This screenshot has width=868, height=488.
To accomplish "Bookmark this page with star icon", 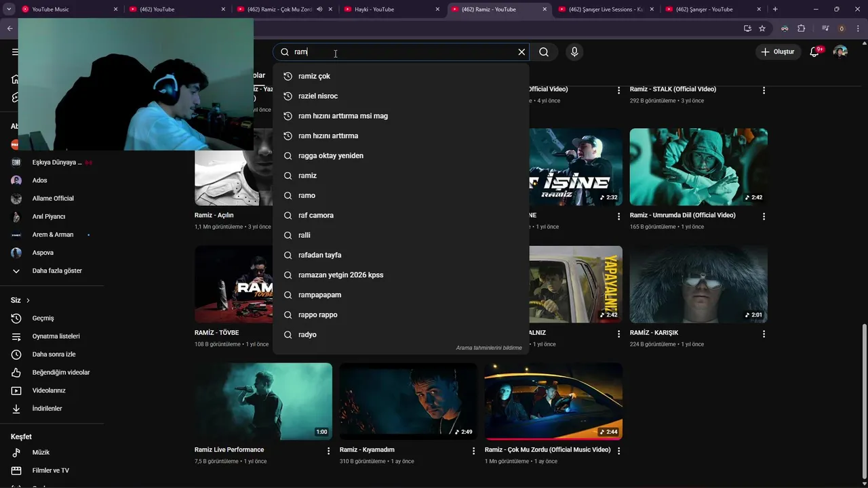I will coord(762,28).
